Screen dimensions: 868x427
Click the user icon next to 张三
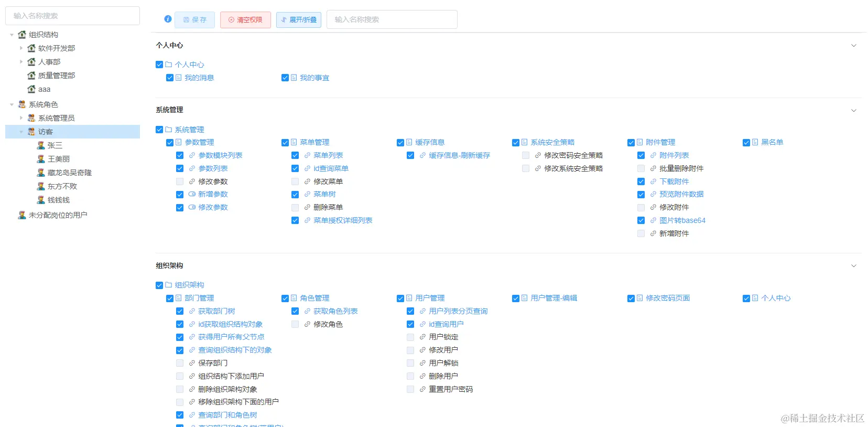click(x=41, y=145)
